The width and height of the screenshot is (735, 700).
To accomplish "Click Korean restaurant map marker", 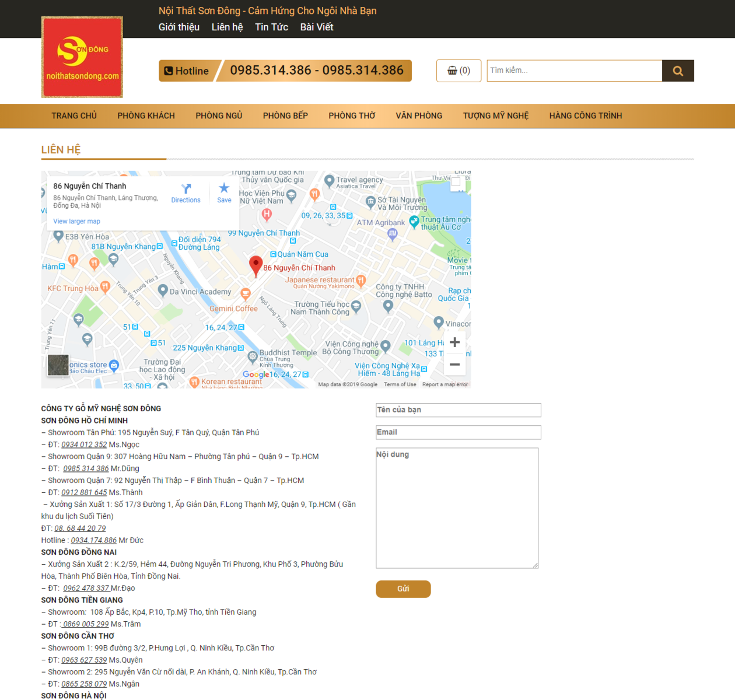I will point(195,381).
